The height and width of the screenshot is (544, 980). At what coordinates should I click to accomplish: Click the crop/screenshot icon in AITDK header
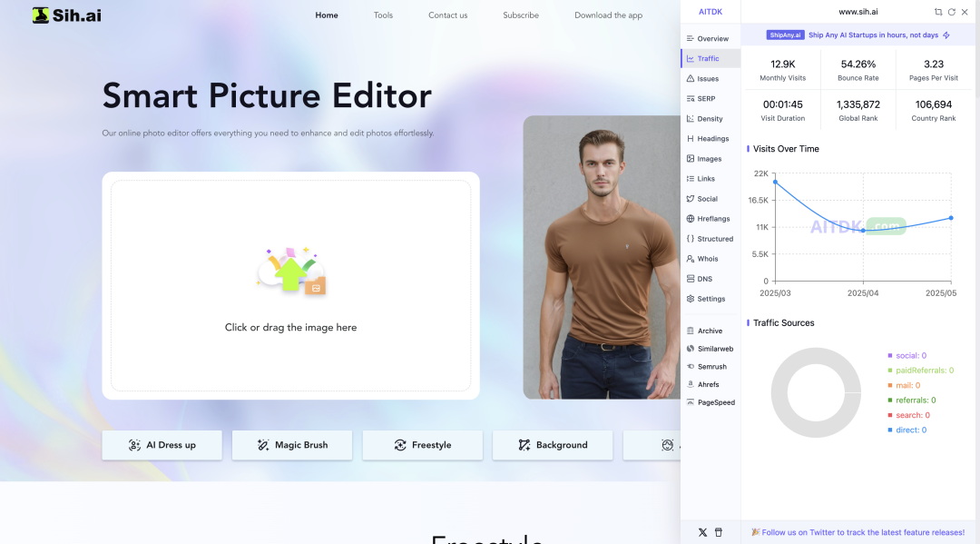[x=938, y=12]
